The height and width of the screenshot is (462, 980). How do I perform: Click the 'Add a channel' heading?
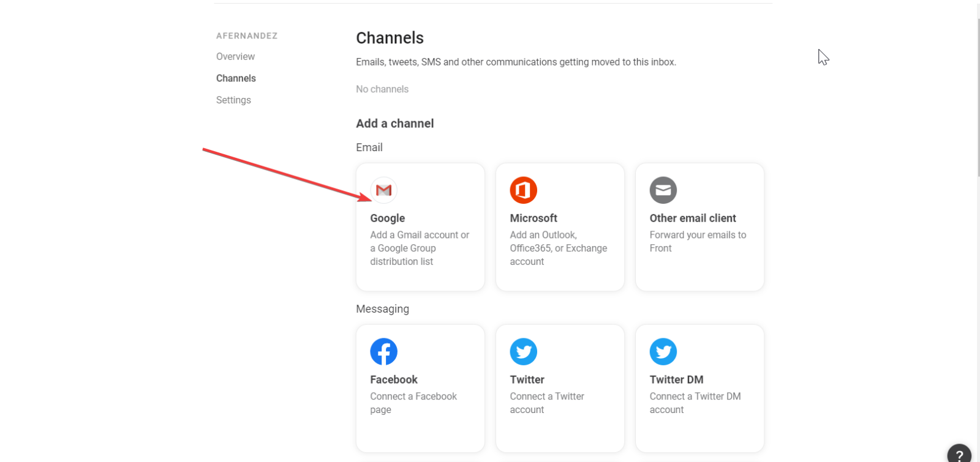[x=395, y=124]
